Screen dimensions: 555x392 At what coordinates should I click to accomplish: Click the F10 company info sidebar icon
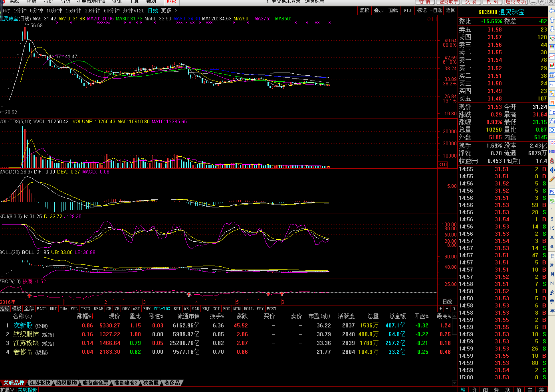pyautogui.click(x=552, y=85)
